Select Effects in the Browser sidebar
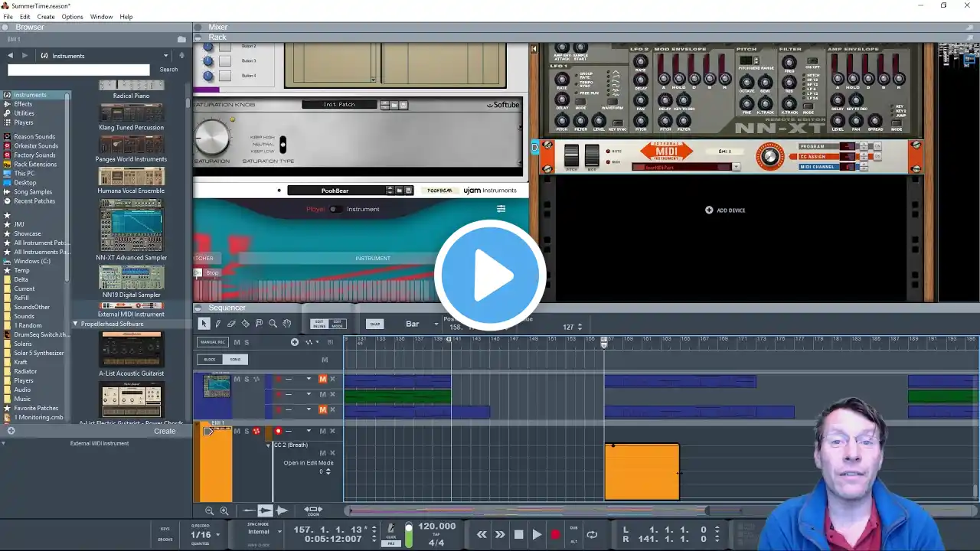The height and width of the screenshot is (551, 980). click(23, 104)
